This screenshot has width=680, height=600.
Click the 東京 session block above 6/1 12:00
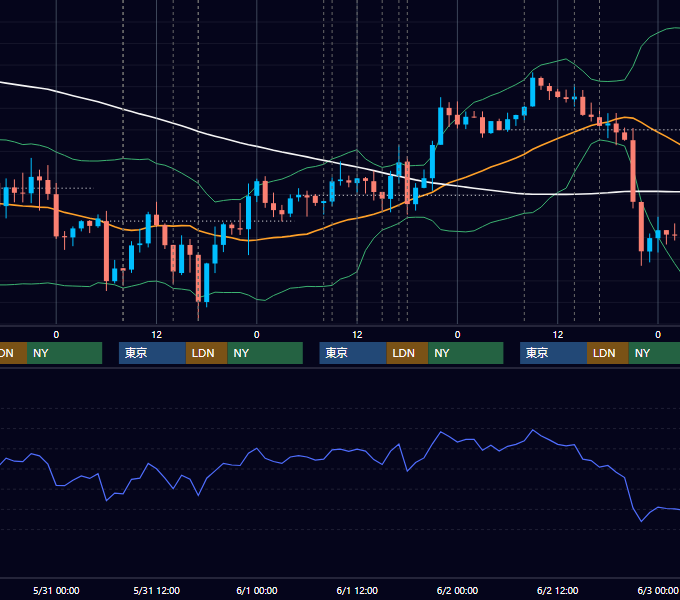point(353,353)
